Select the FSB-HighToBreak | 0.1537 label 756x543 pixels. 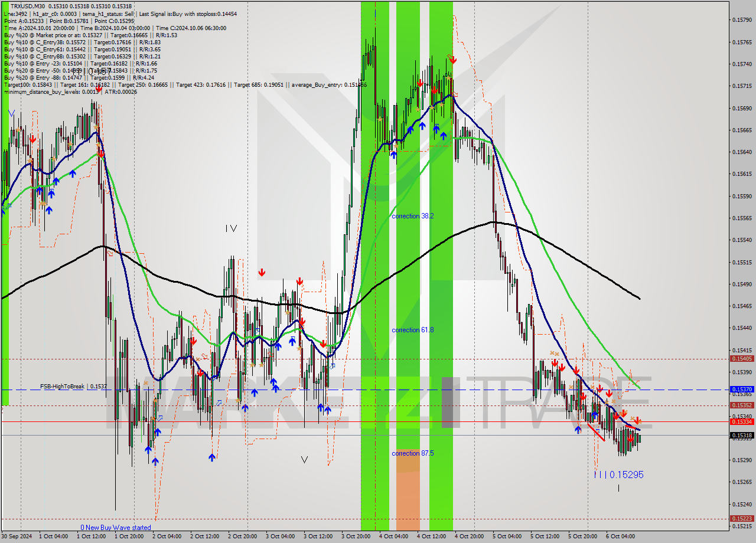(73, 386)
